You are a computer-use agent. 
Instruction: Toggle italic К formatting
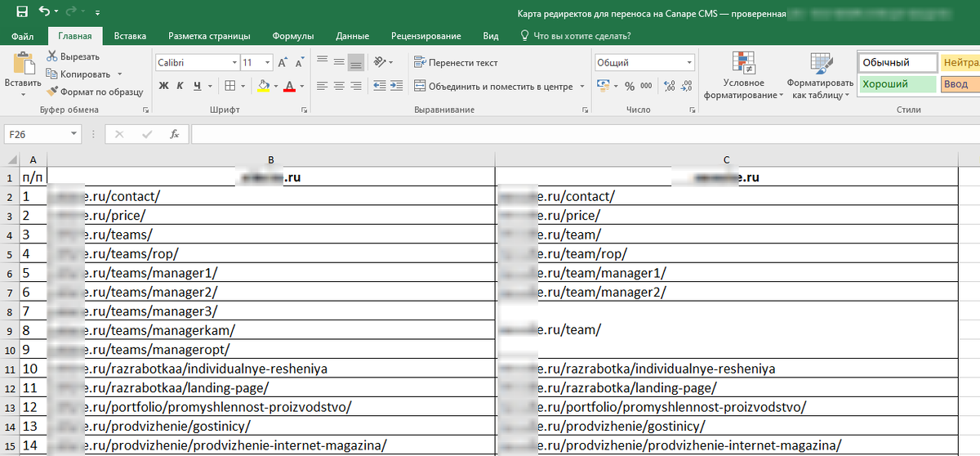click(x=180, y=86)
